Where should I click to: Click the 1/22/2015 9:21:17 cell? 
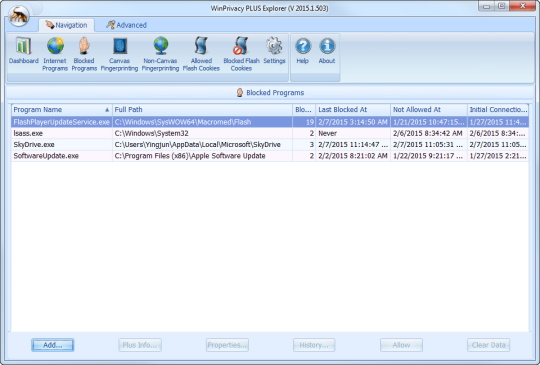pos(429,156)
